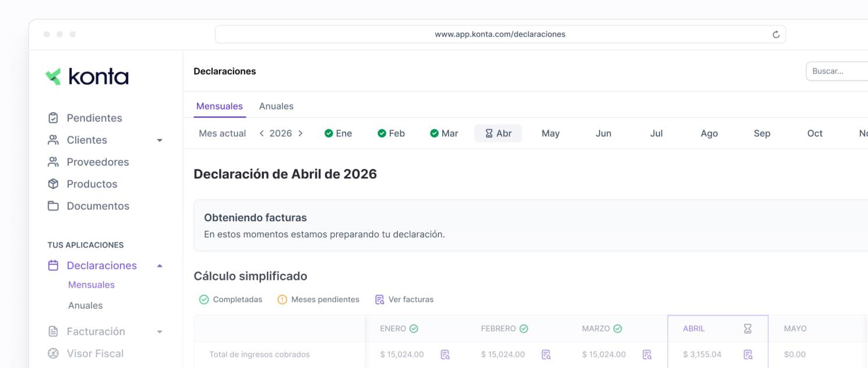Click the Documentos folder icon

pos(53,206)
